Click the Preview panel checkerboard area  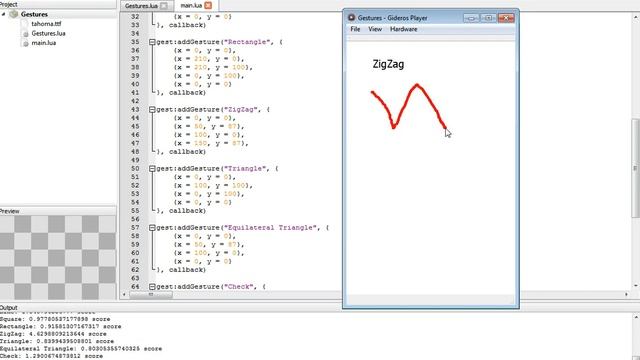[x=58, y=258]
